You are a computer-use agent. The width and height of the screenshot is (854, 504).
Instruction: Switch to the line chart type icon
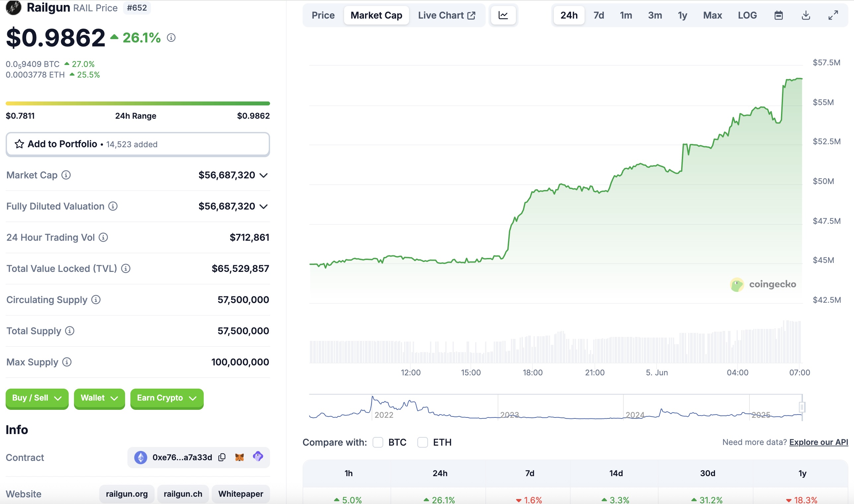(x=503, y=15)
